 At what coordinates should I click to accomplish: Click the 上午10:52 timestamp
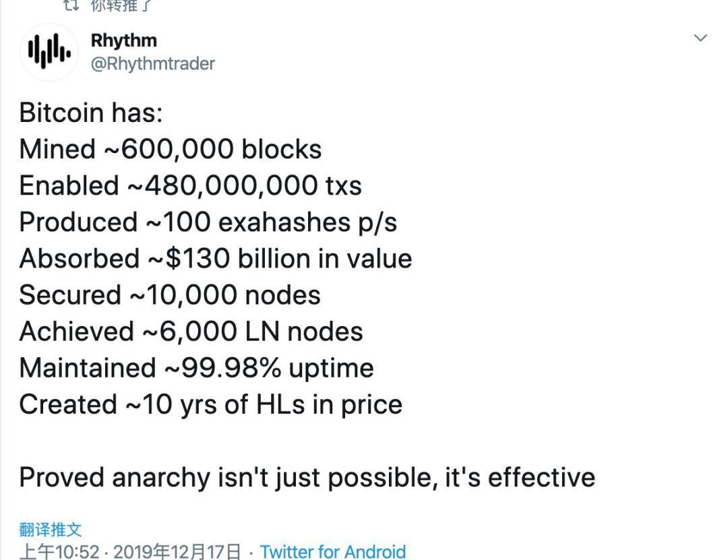[59, 551]
